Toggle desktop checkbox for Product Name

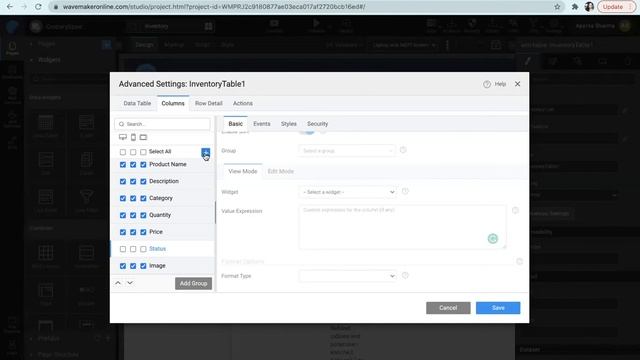tap(123, 164)
